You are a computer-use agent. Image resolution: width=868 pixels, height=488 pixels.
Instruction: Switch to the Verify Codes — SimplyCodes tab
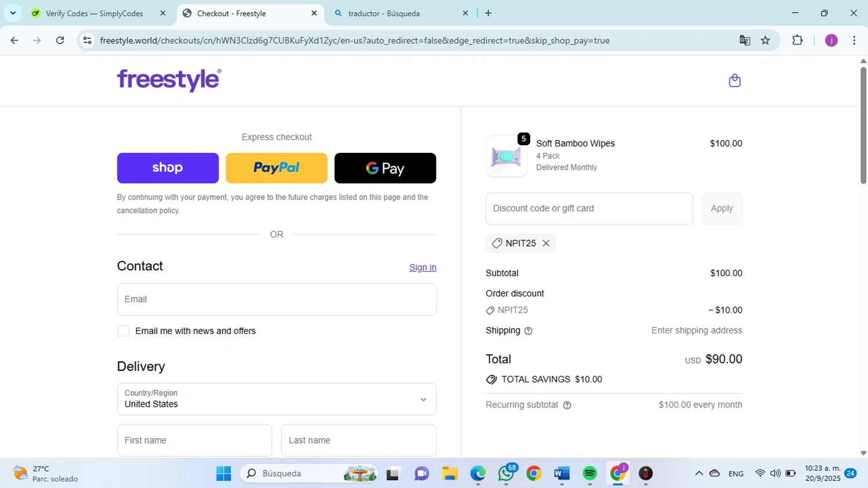click(x=94, y=13)
